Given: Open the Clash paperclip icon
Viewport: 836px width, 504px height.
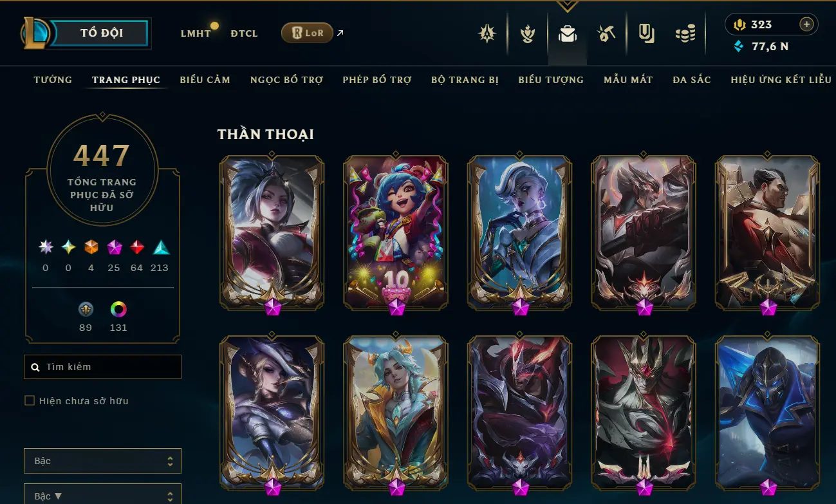Looking at the screenshot, I should (x=646, y=33).
